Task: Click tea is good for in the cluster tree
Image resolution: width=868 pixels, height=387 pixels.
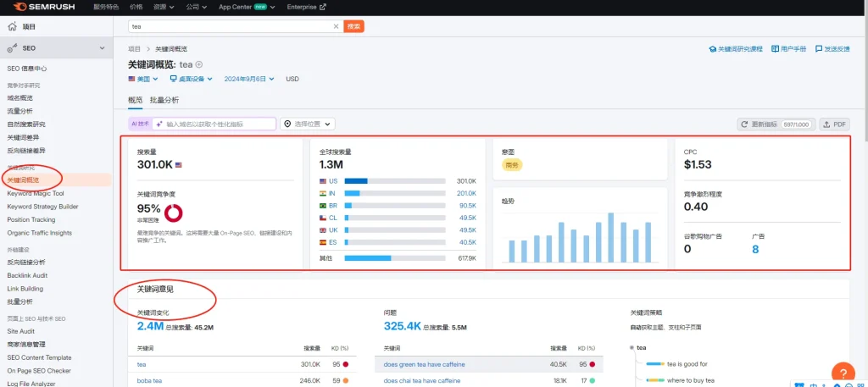Action: pos(687,364)
